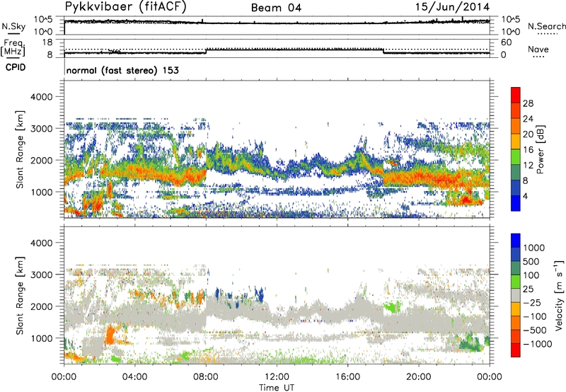Click the "2000" tick of the power panel

(41, 160)
